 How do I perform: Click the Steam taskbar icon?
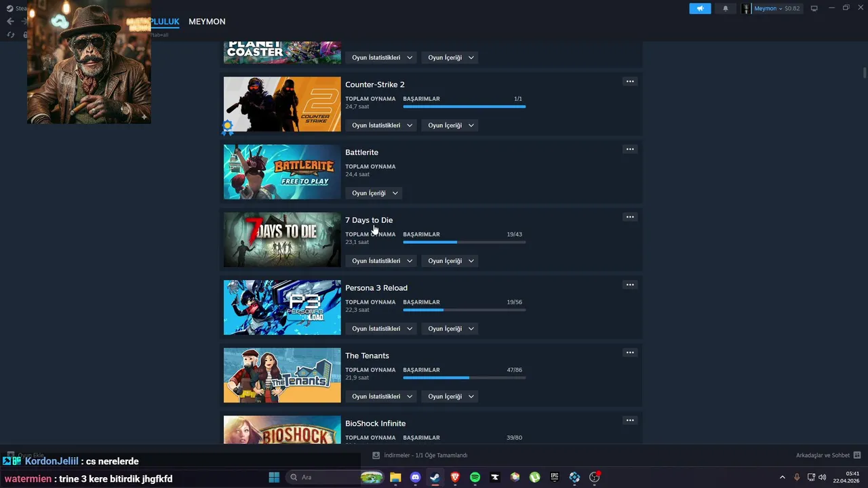(x=435, y=477)
